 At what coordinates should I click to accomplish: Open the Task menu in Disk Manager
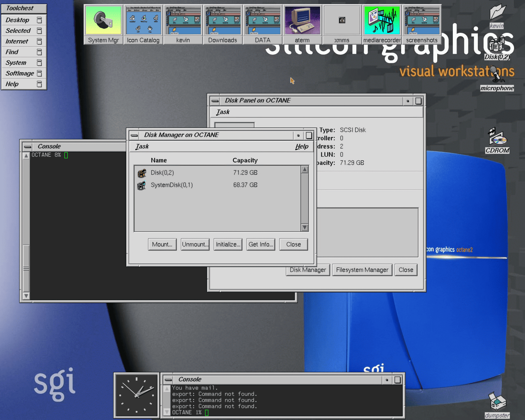(x=142, y=147)
